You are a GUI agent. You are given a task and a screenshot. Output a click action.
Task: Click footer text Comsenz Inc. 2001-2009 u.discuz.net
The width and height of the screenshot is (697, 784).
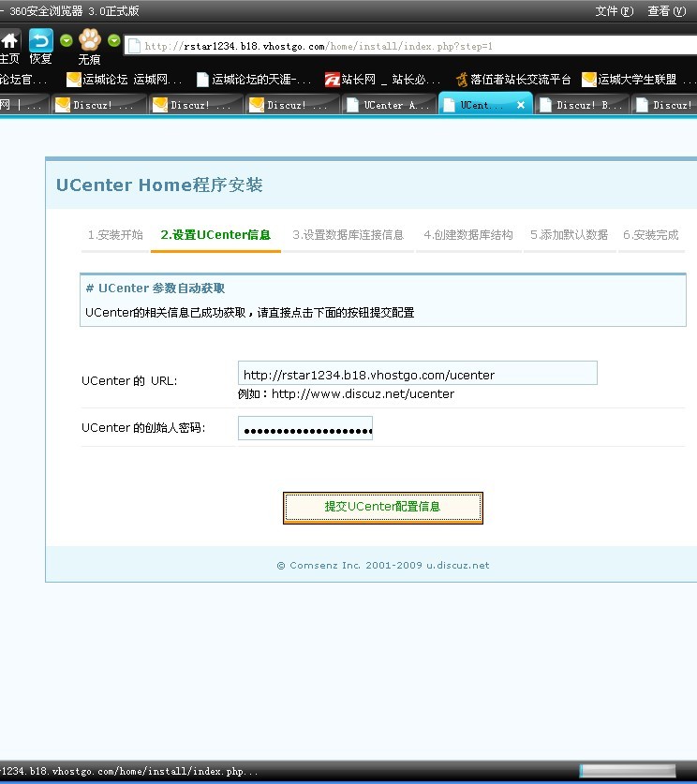[x=383, y=566]
